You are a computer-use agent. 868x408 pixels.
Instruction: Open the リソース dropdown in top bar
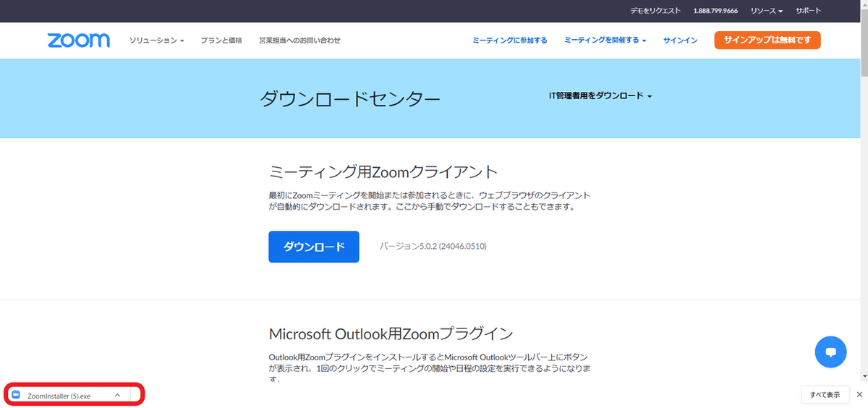[766, 11]
